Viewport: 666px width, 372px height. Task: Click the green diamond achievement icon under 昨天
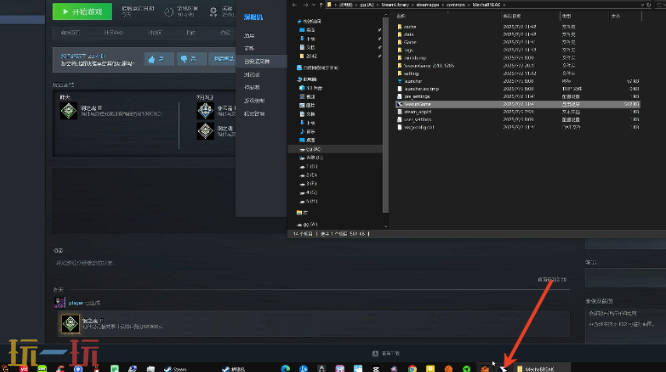pyautogui.click(x=68, y=111)
